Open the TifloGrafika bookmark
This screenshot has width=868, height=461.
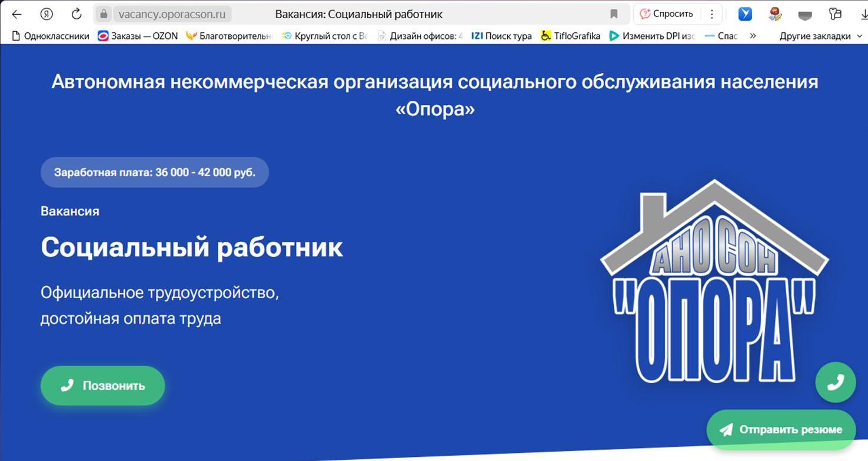570,36
